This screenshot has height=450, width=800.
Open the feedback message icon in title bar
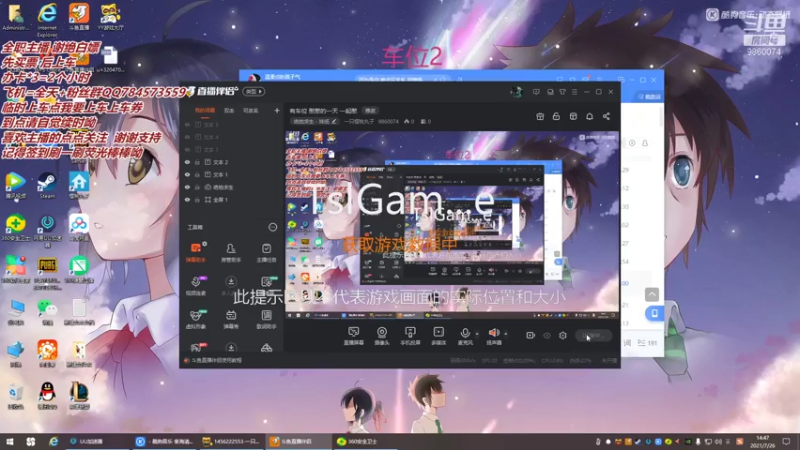tap(536, 92)
